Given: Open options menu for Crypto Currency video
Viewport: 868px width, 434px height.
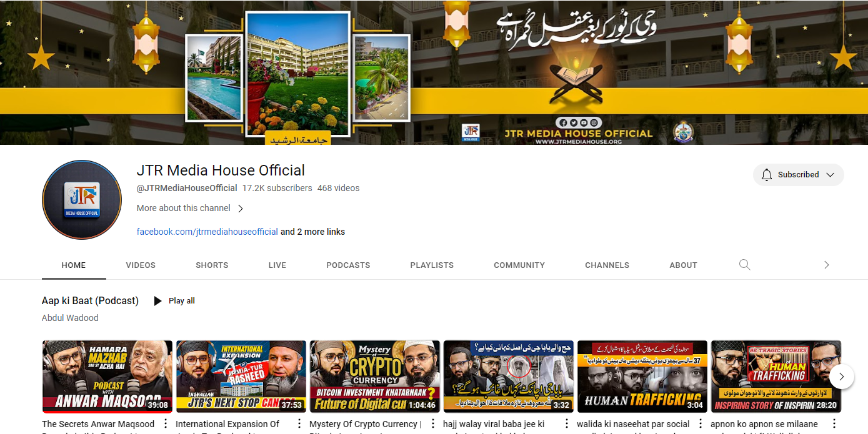Looking at the screenshot, I should pos(432,424).
